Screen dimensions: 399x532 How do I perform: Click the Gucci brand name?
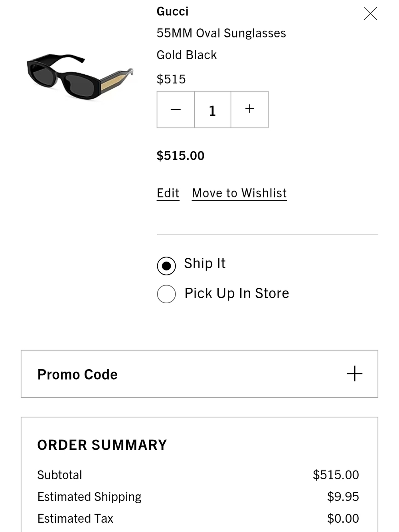click(172, 11)
